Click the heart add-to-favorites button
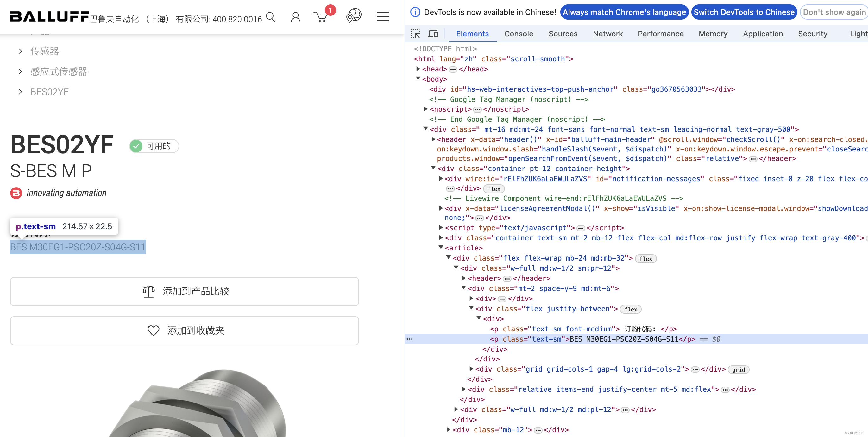The image size is (868, 437). (x=184, y=331)
